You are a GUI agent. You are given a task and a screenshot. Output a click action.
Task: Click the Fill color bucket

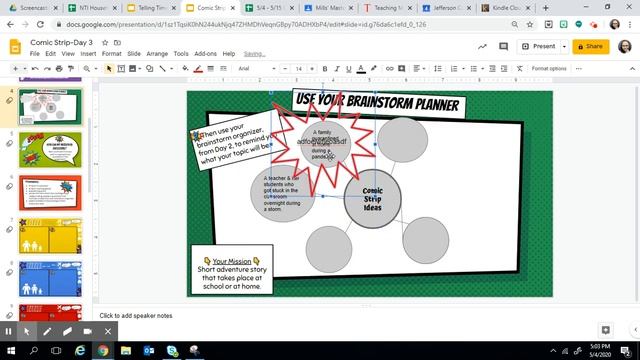[x=185, y=69]
